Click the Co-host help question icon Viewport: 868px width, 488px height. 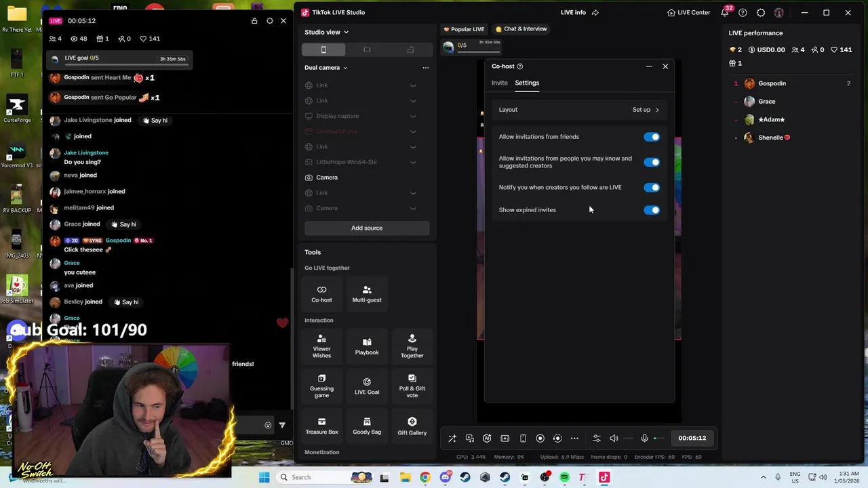click(520, 66)
